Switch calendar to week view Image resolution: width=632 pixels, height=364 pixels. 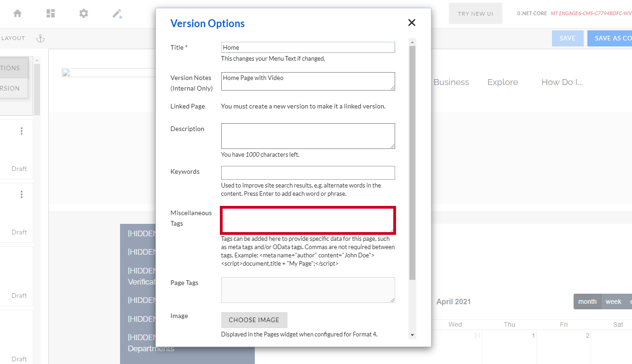click(x=613, y=301)
